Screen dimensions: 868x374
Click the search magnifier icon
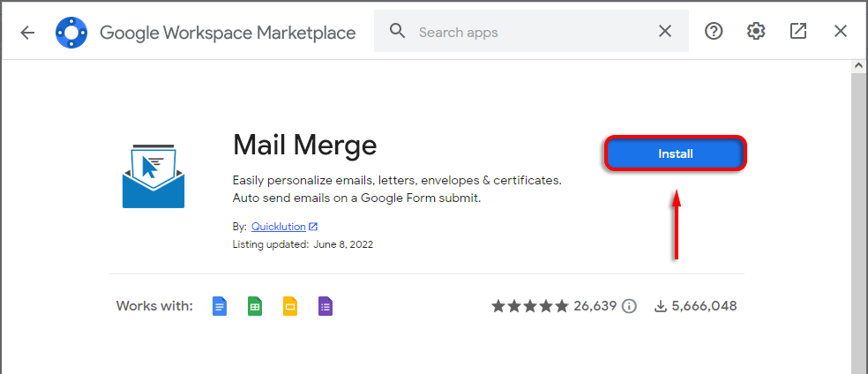pyautogui.click(x=398, y=32)
